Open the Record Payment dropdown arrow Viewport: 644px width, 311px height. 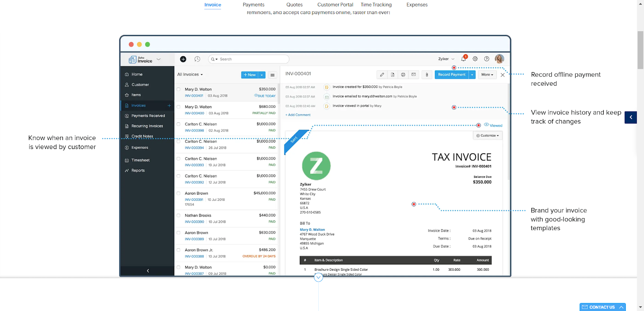click(472, 75)
